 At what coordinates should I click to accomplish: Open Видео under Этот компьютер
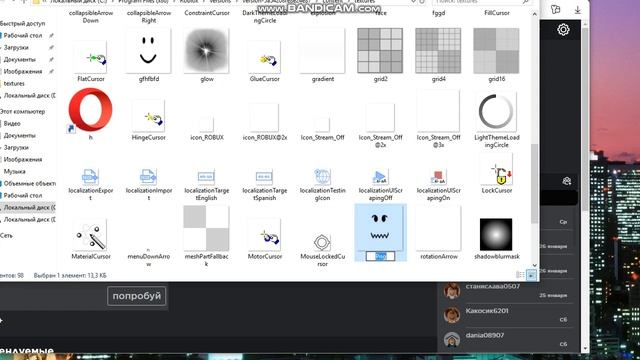(12, 123)
